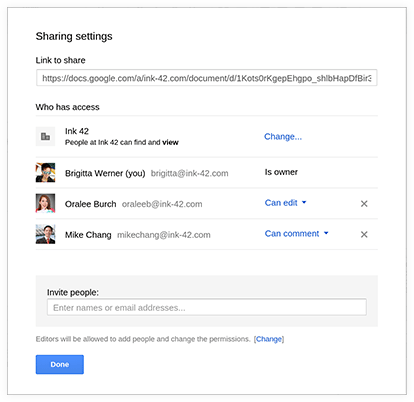
Task: Click Mike Chang's profile photo
Action: 45,234
